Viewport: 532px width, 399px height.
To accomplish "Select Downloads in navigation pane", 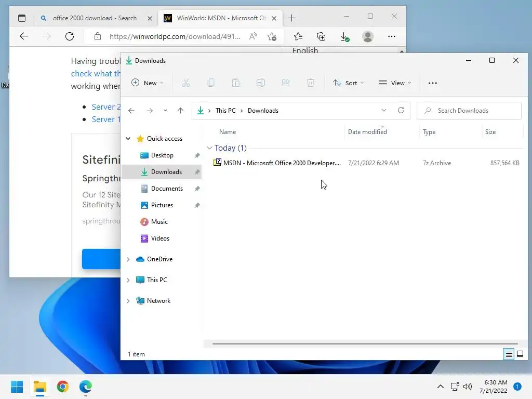I will (x=162, y=171).
